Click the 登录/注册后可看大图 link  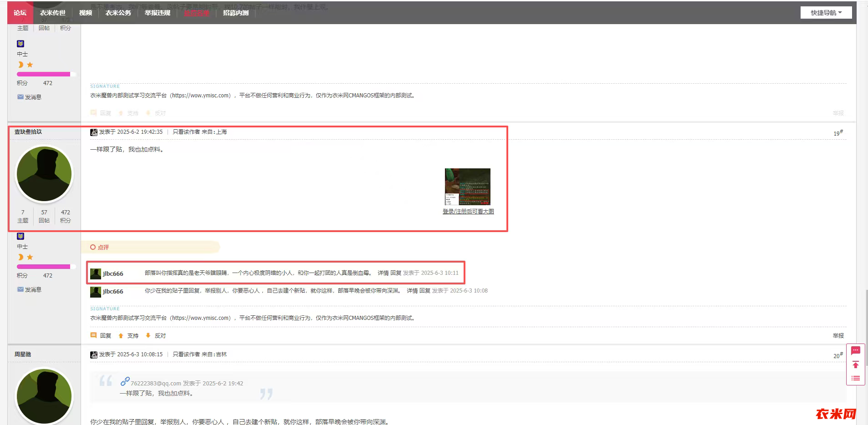468,212
